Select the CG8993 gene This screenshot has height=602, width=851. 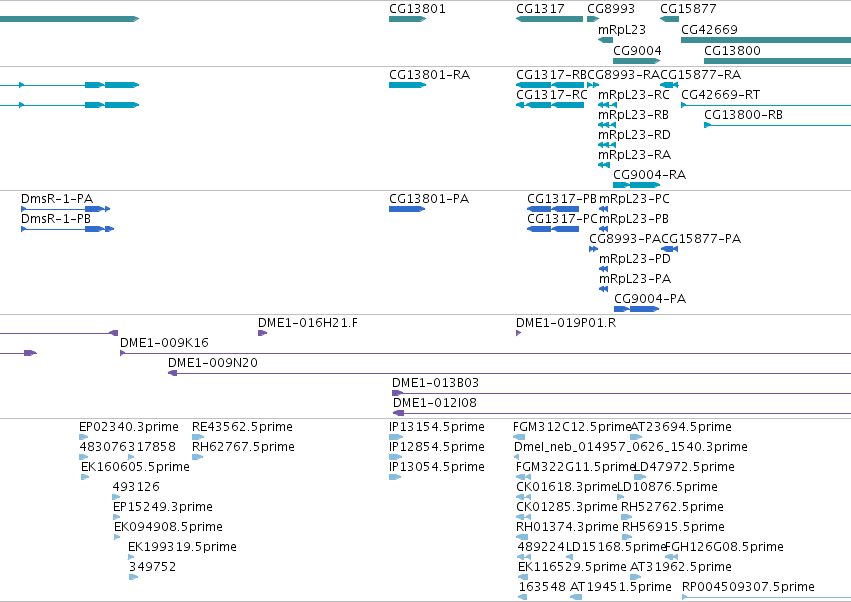(593, 19)
